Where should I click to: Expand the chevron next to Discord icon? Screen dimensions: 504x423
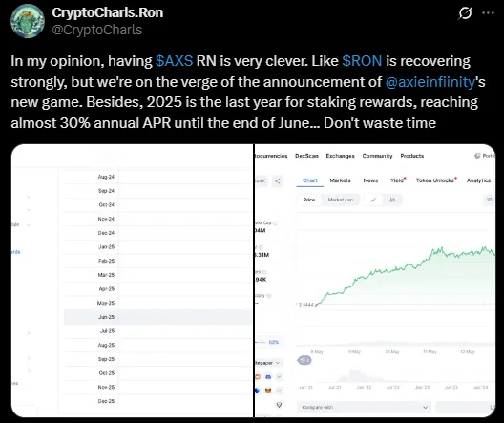click(x=279, y=377)
